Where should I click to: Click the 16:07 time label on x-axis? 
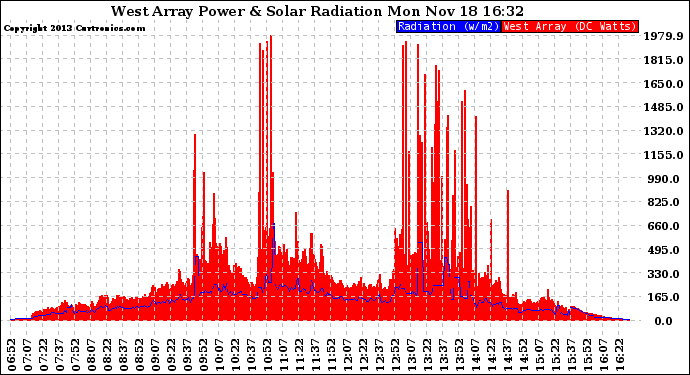pyautogui.click(x=603, y=355)
